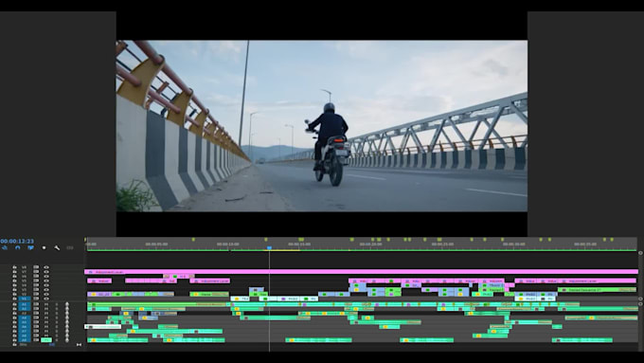644x363 pixels.
Task: Toggle insert sequences as nests button
Action: coord(5,248)
